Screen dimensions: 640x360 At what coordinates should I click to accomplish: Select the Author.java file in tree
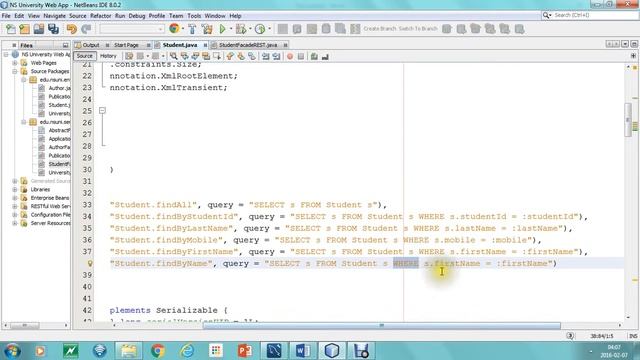(x=59, y=88)
